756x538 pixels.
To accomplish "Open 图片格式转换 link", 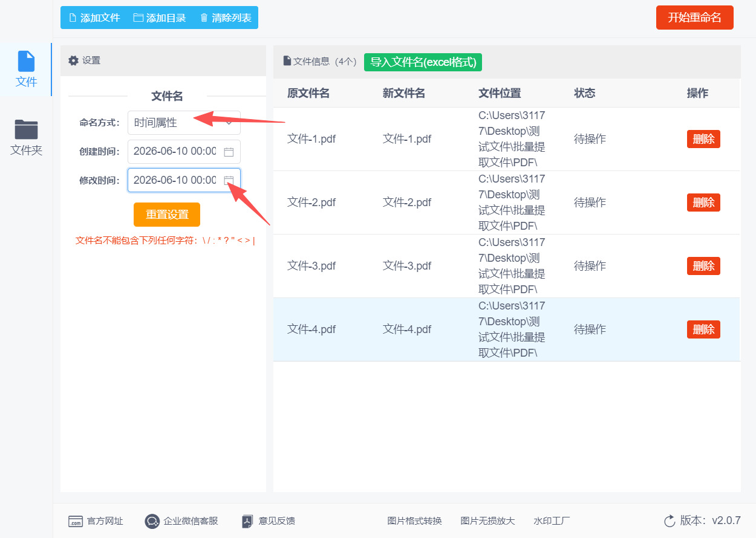I will 415,521.
